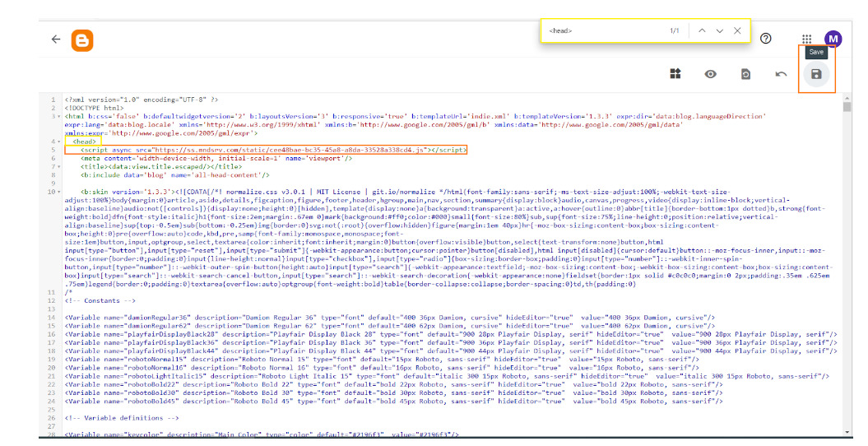Viewport: 868px width, 446px height.
Task: Click the restore default theme icon
Action: click(745, 75)
